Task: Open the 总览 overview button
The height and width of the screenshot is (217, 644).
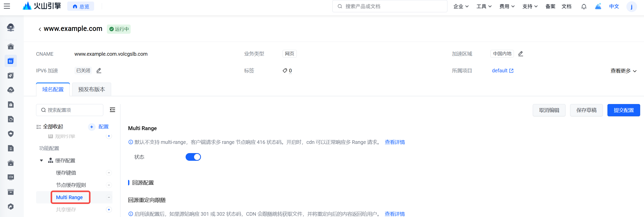Action: (81, 6)
